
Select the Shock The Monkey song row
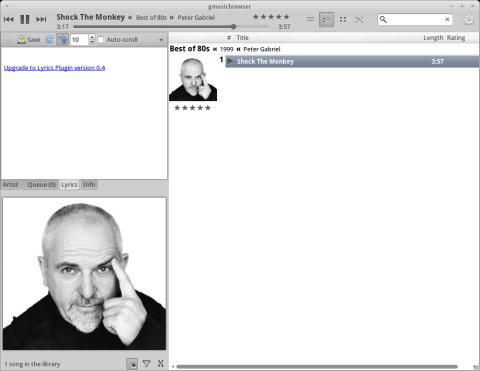pos(352,62)
